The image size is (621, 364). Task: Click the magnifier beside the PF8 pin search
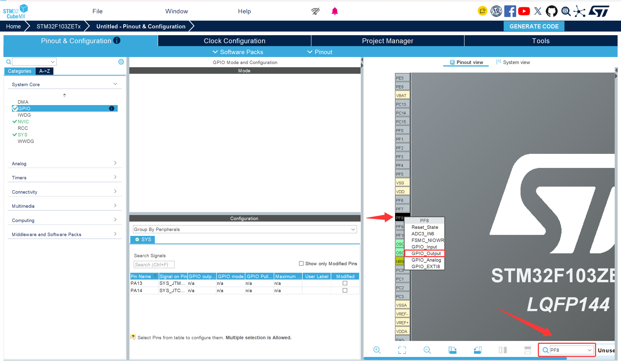pos(545,350)
